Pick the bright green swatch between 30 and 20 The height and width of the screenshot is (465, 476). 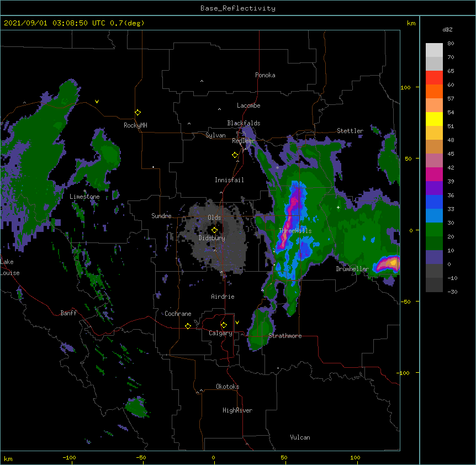coord(434,230)
